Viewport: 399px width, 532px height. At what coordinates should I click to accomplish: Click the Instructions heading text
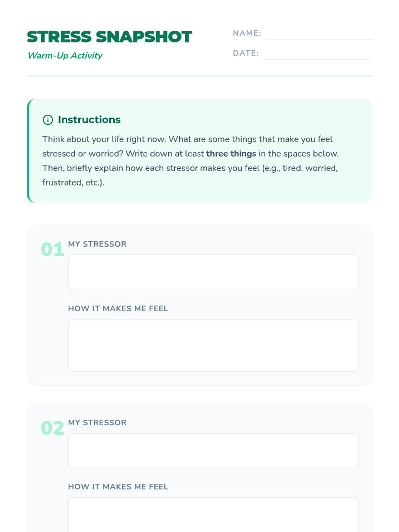(x=89, y=120)
